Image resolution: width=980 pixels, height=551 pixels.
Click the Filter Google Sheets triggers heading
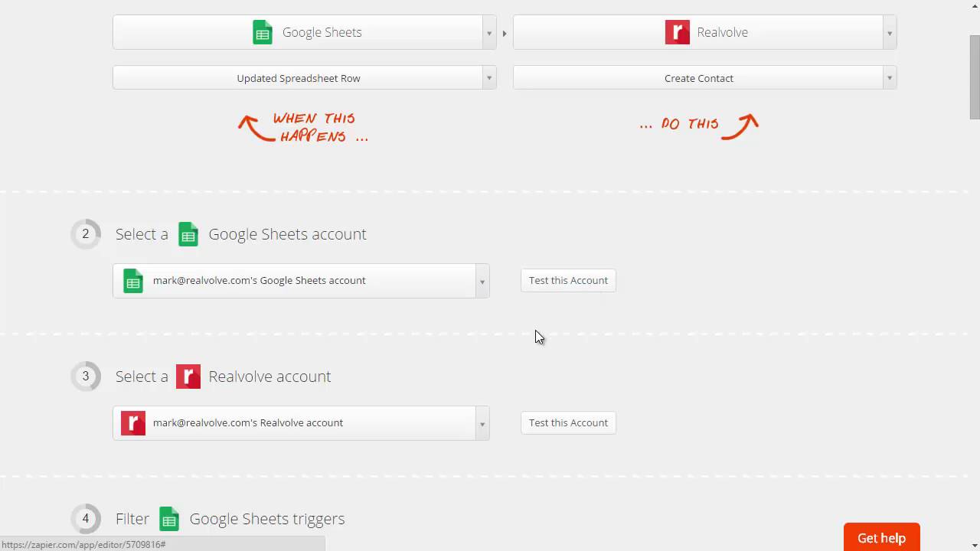pos(230,519)
